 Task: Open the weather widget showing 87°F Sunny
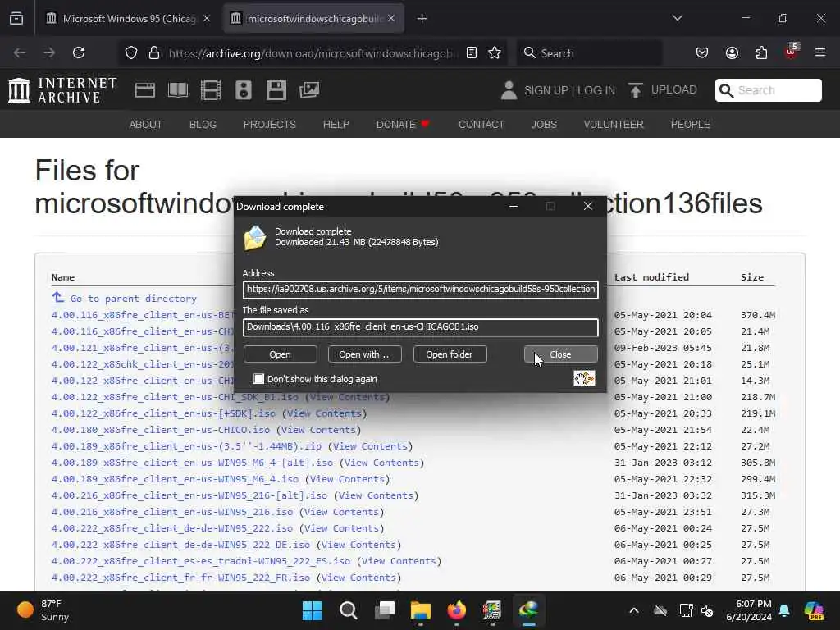pyautogui.click(x=43, y=610)
